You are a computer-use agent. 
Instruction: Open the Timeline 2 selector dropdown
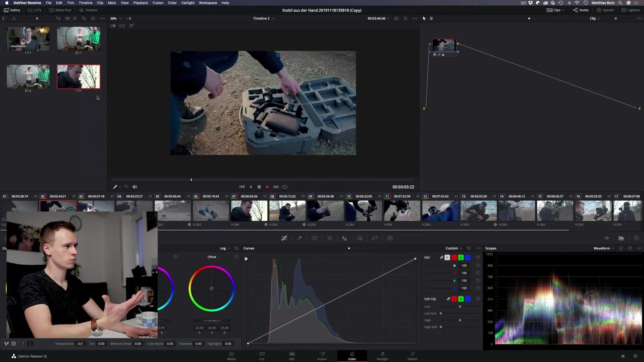click(264, 18)
